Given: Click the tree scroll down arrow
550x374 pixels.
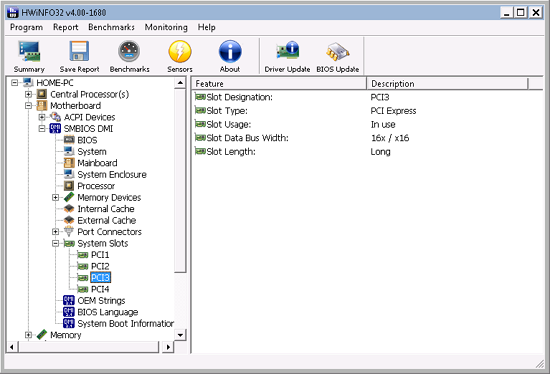Looking at the screenshot, I should coord(180,335).
